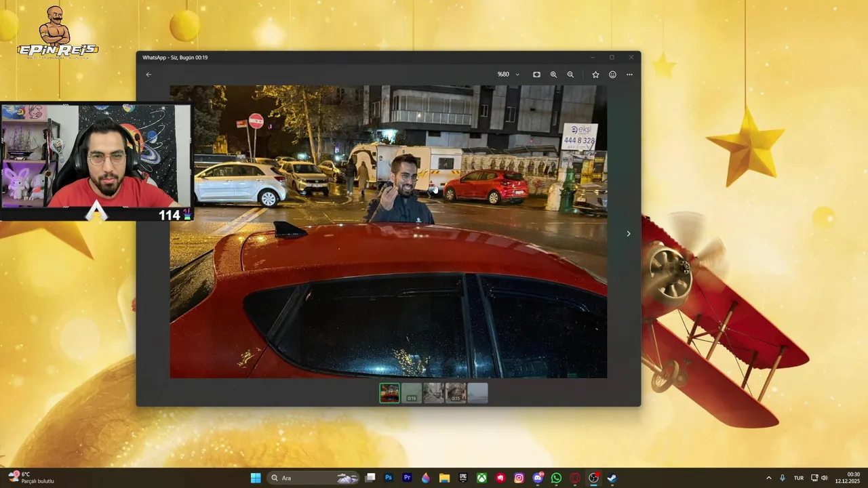The height and width of the screenshot is (488, 868).
Task: Open Discord from the taskbar
Action: tap(538, 478)
